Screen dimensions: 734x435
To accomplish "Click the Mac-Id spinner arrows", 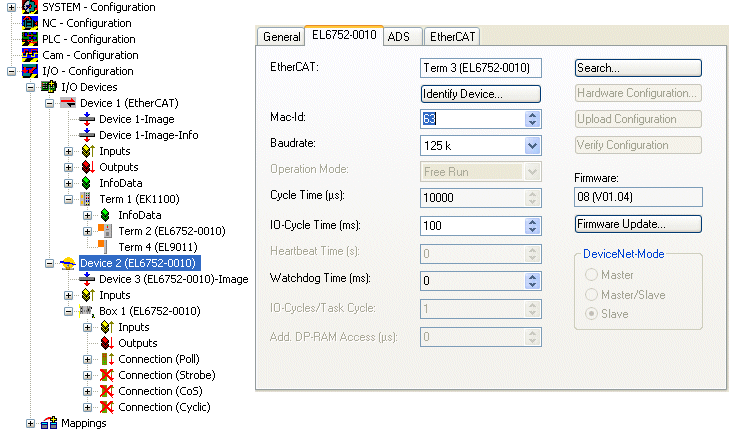I will pos(532,119).
